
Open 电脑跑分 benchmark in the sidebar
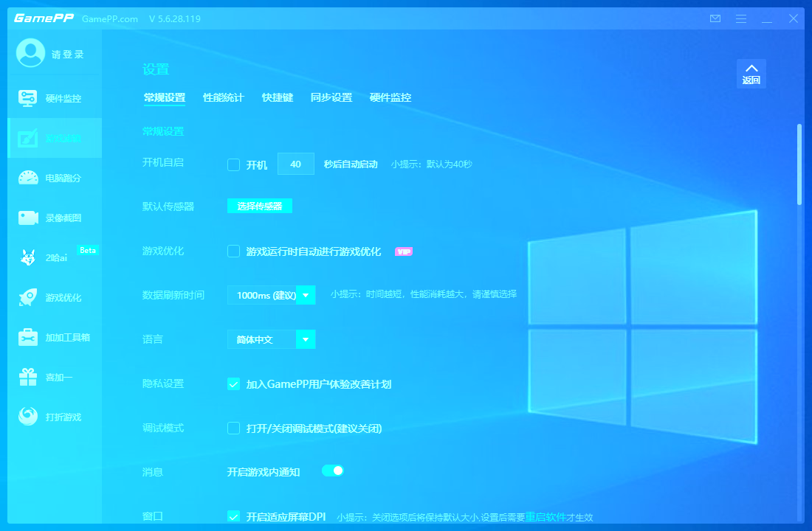[55, 178]
